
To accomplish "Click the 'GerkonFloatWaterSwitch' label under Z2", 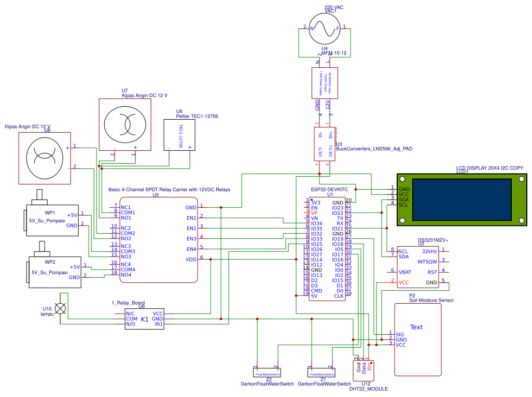I will tap(268, 384).
